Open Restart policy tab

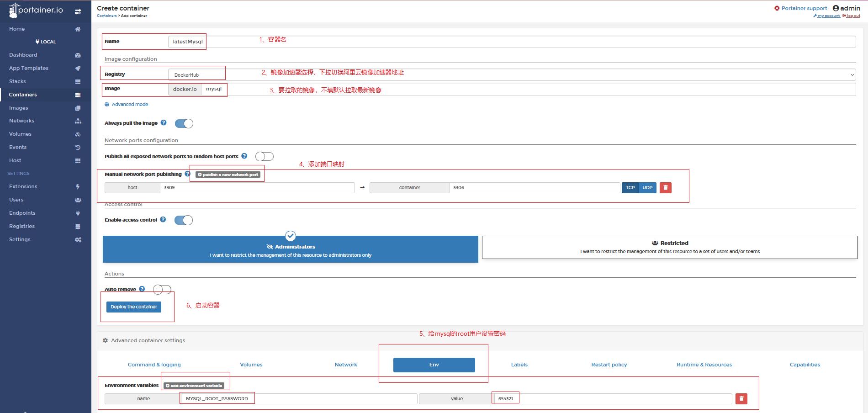point(609,365)
